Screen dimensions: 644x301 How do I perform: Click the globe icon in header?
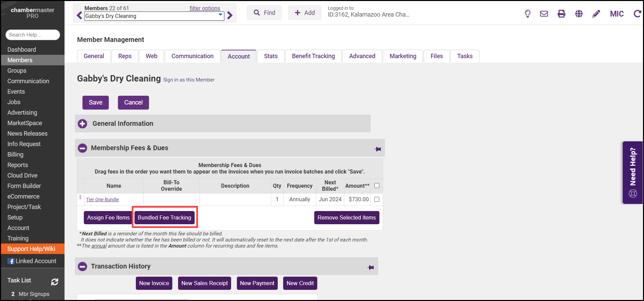pyautogui.click(x=579, y=14)
